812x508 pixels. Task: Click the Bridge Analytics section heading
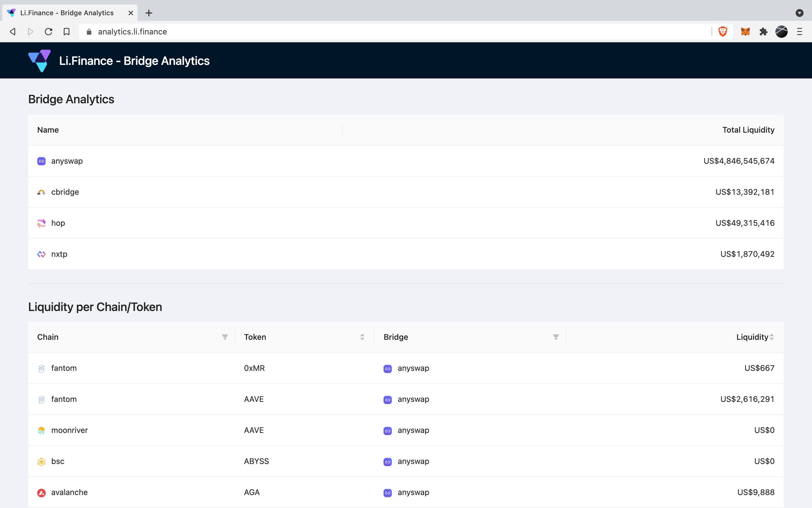pos(71,99)
